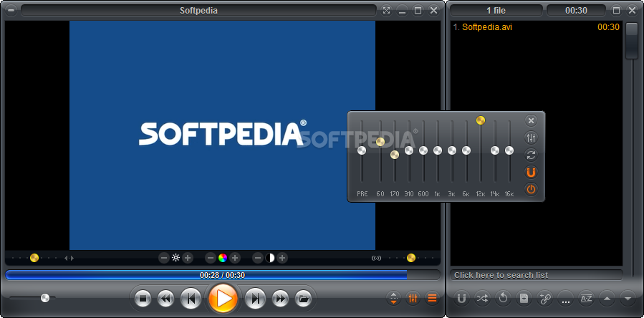Switch the player to fullscreen mode
The width and height of the screenshot is (644, 318).
coord(387,11)
